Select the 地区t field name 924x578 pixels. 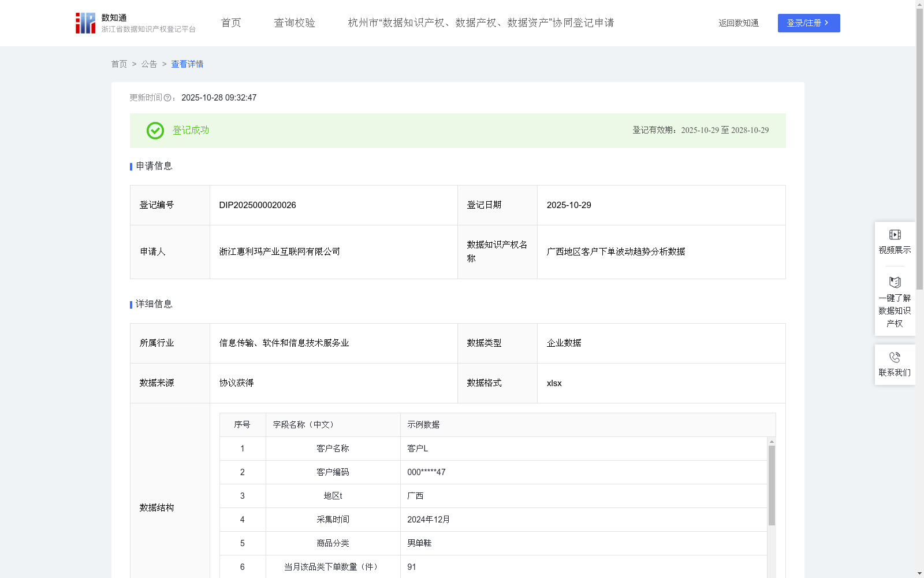[x=333, y=496]
